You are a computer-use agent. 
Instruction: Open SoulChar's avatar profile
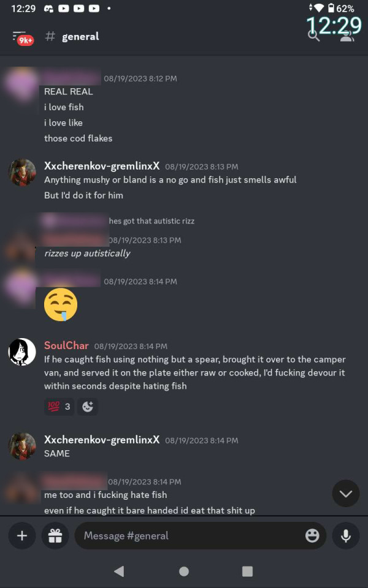pyautogui.click(x=22, y=352)
